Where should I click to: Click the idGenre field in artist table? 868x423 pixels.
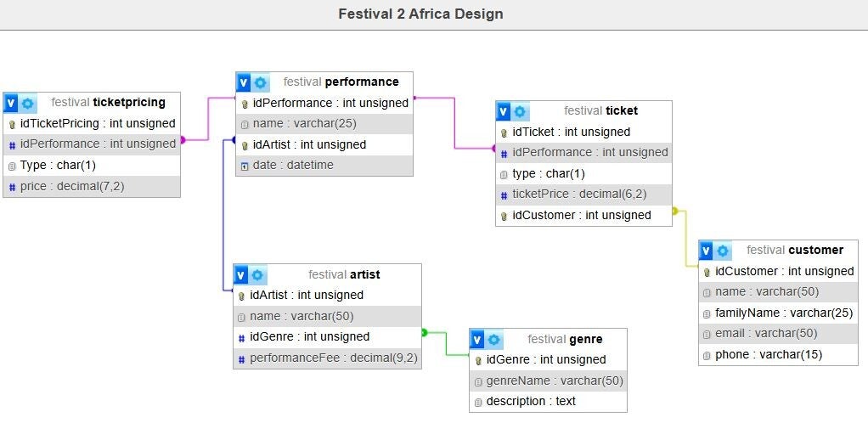pos(309,336)
